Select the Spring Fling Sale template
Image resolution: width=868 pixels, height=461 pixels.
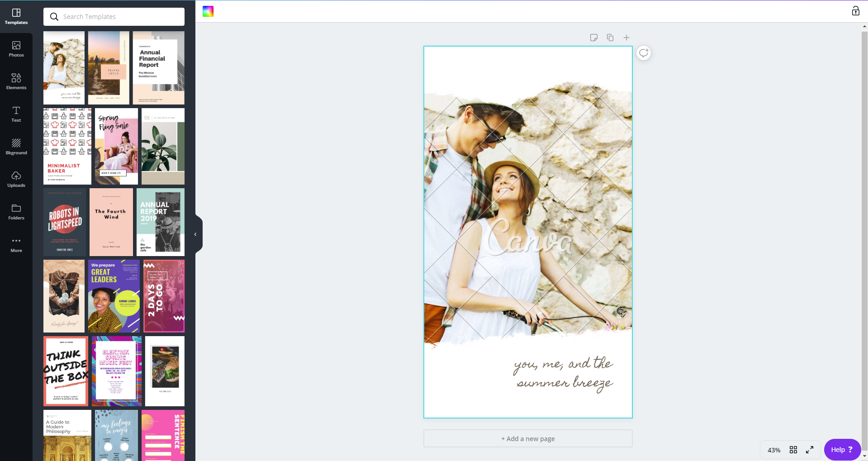(116, 146)
